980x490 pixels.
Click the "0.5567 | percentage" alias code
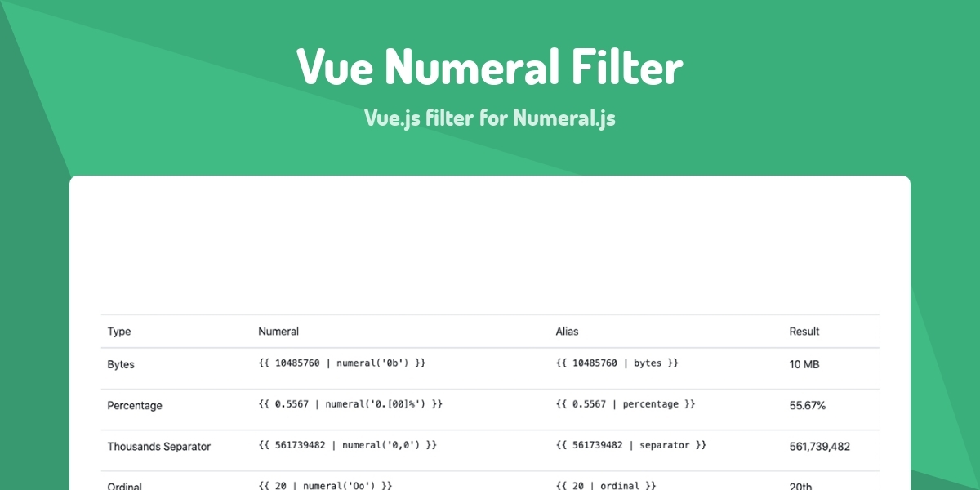[x=626, y=403]
